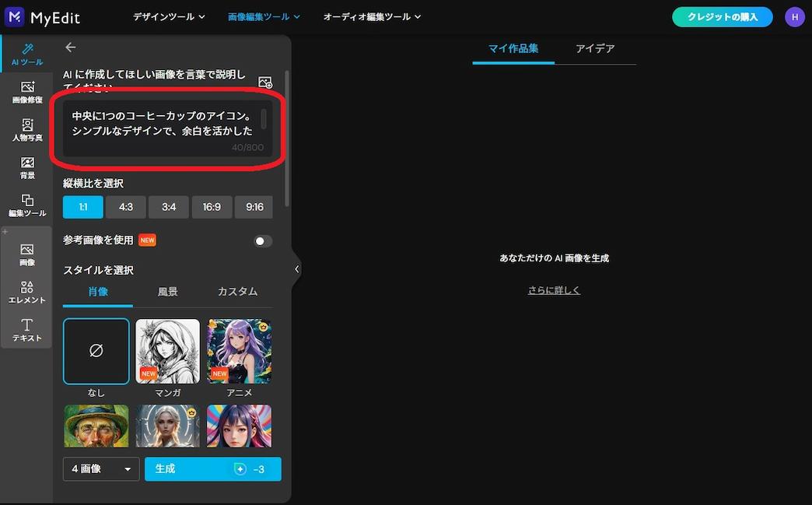812x505 pixels.
Task: Select the 背景 tool
Action: pyautogui.click(x=27, y=168)
